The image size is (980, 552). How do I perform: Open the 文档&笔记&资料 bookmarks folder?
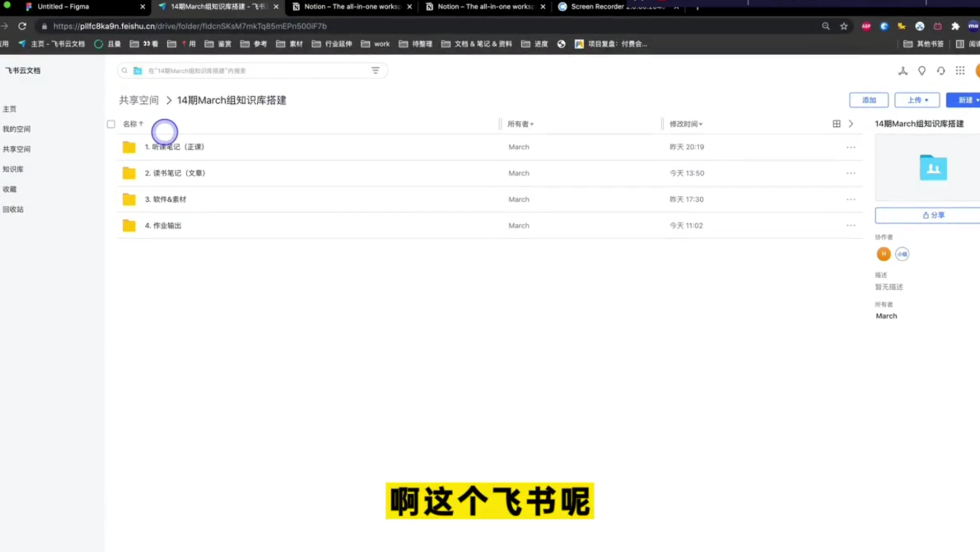pyautogui.click(x=477, y=44)
